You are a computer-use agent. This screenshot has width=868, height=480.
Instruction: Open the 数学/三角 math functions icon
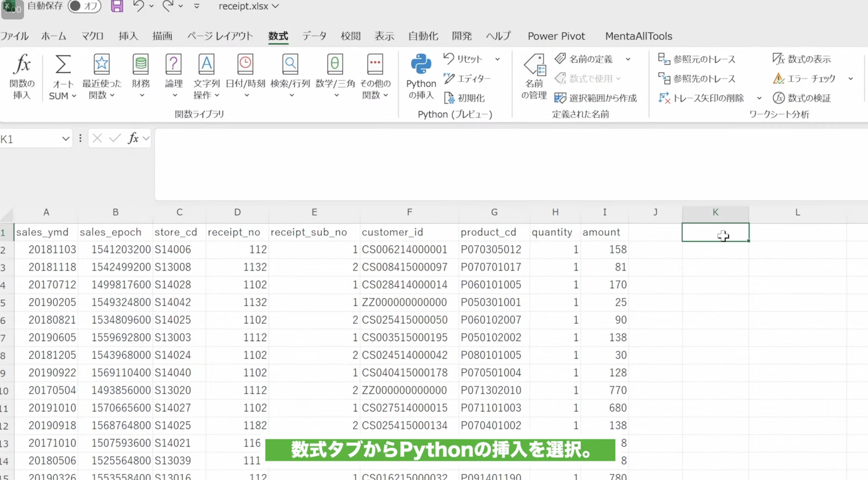pyautogui.click(x=335, y=64)
